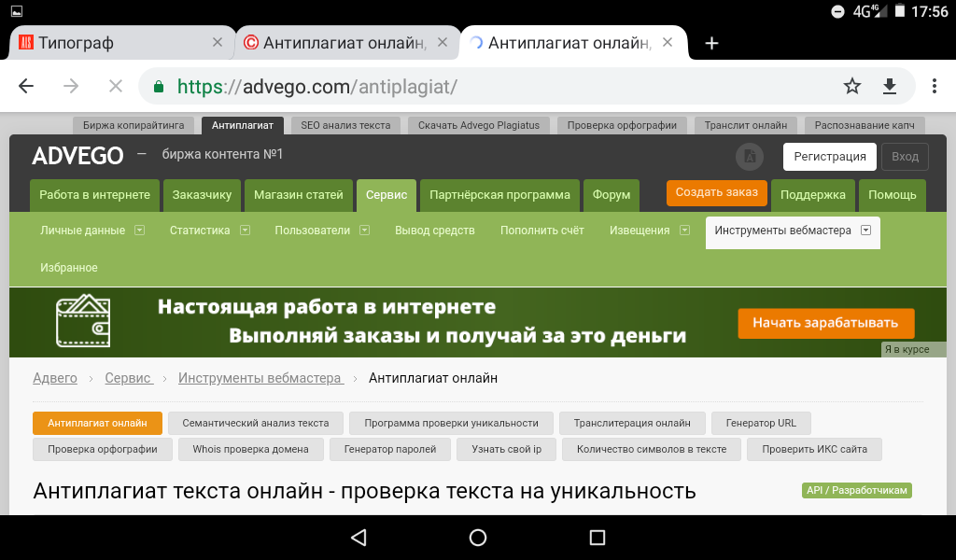Tap the download icon in address bar
Screen dimensions: 956x560
click(x=890, y=87)
